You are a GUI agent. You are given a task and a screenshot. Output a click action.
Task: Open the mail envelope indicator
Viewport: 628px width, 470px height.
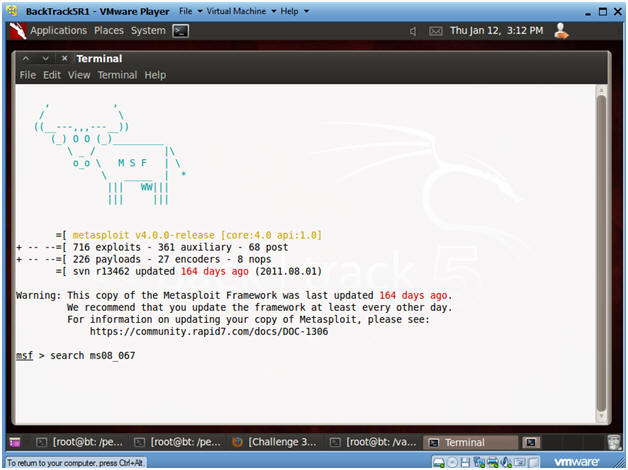coord(436,31)
